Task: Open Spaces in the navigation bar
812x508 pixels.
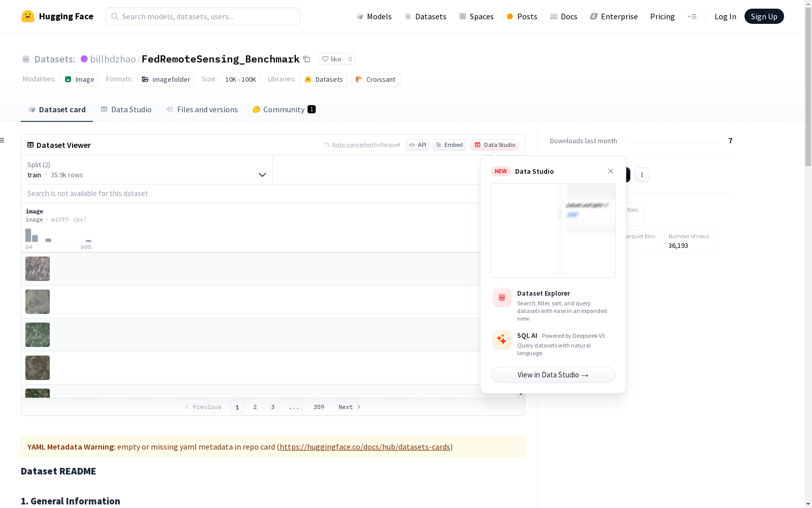Action: [x=477, y=16]
